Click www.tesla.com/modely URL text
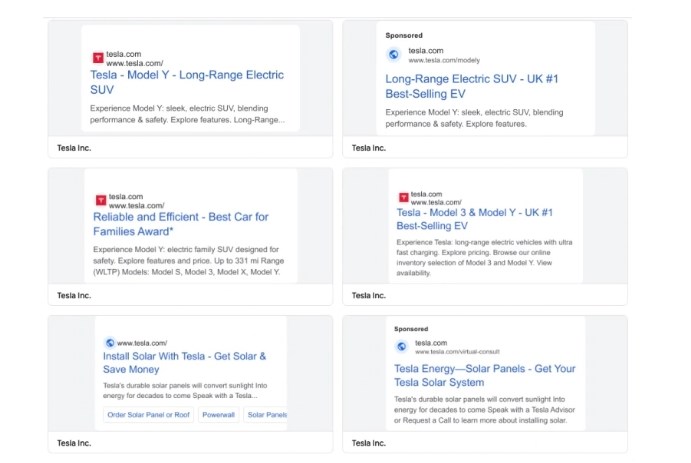Screen dimensions: 691x463 coord(444,60)
